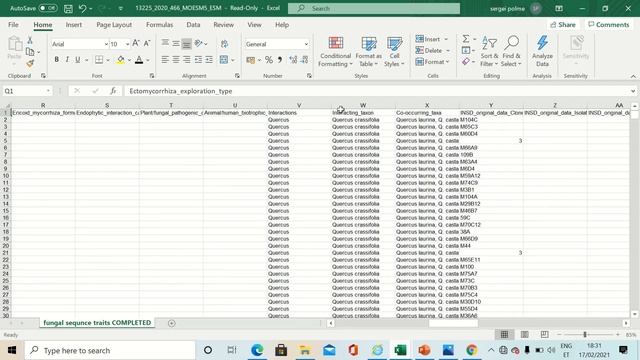This screenshot has height=360, width=640.
Task: Switch to Page Layout view icon
Action: click(x=524, y=334)
